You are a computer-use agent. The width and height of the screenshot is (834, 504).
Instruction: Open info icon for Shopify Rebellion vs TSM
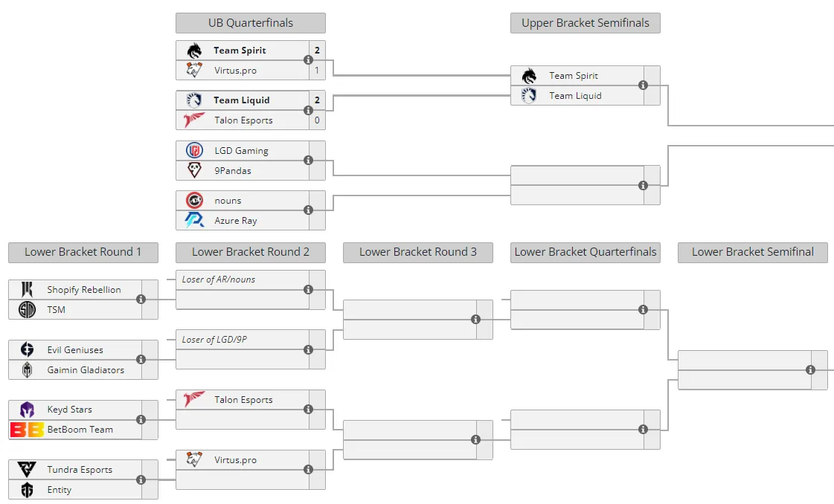141,300
